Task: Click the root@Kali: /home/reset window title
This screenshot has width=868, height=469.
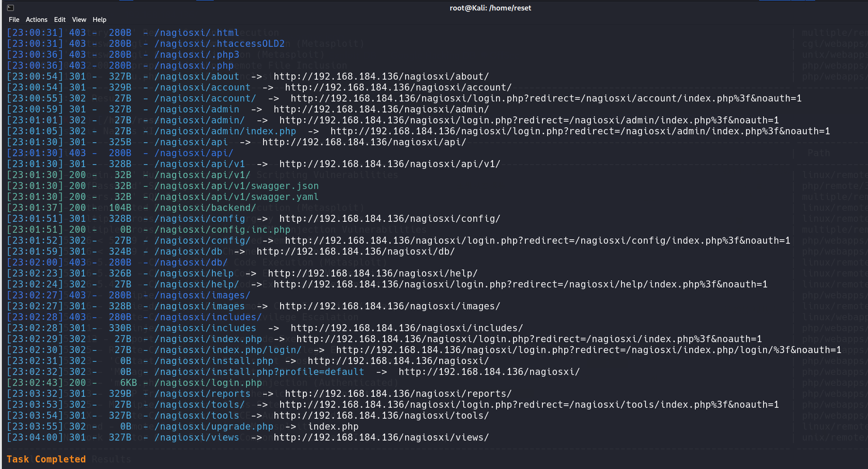Action: (x=490, y=8)
